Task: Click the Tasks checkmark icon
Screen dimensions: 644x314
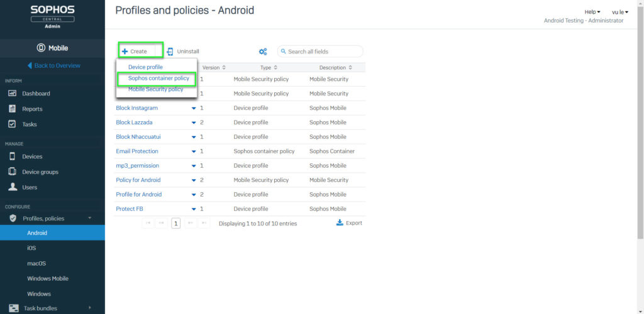Action: (13, 124)
